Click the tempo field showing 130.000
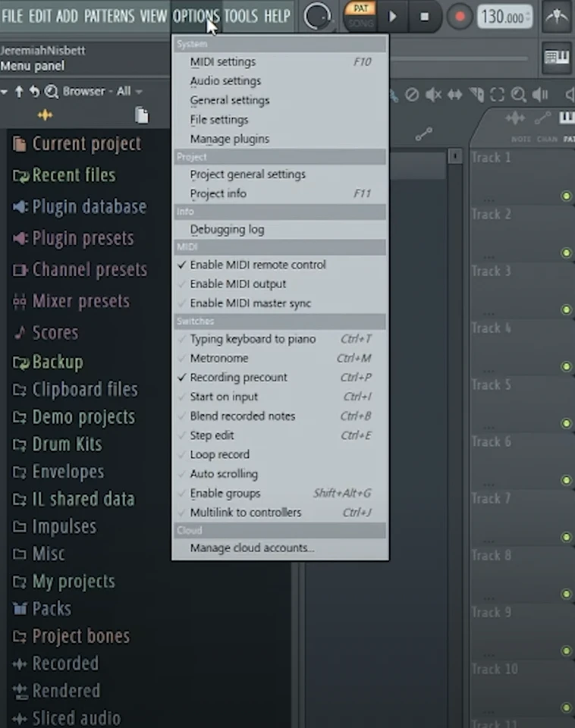This screenshot has width=575, height=728. tap(503, 17)
